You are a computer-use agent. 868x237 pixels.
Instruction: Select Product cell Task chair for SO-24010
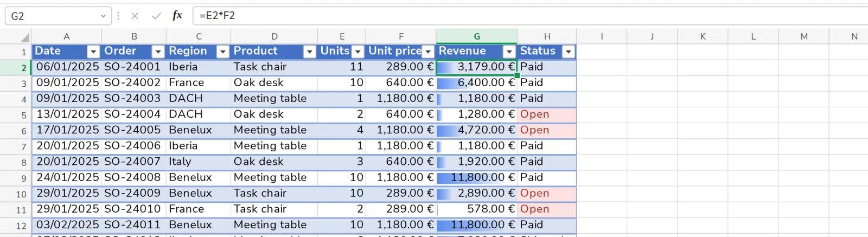(x=275, y=209)
